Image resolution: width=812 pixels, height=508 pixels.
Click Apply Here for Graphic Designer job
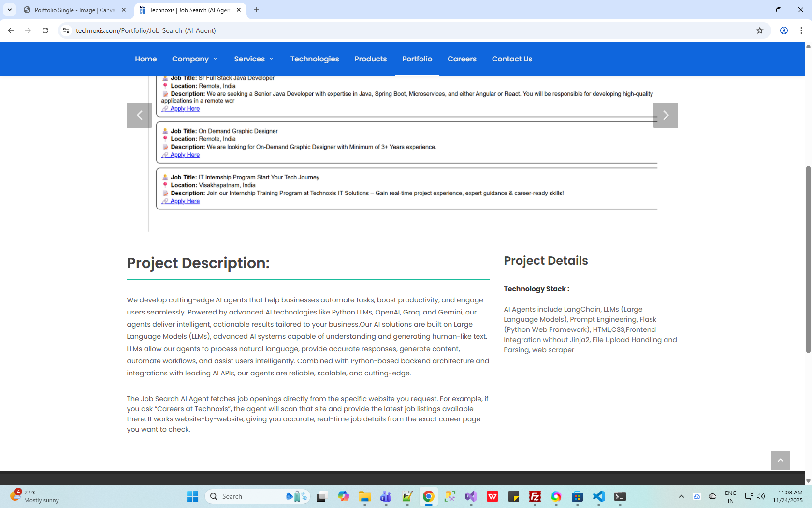(x=185, y=155)
